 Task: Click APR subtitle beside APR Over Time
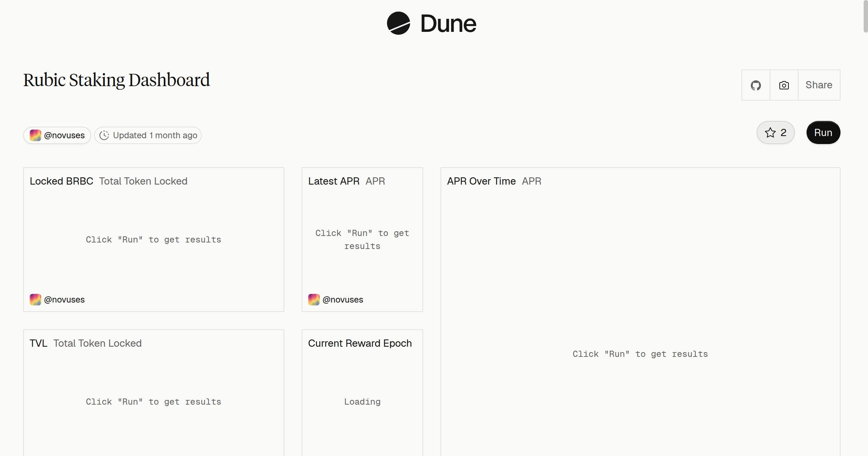point(532,181)
